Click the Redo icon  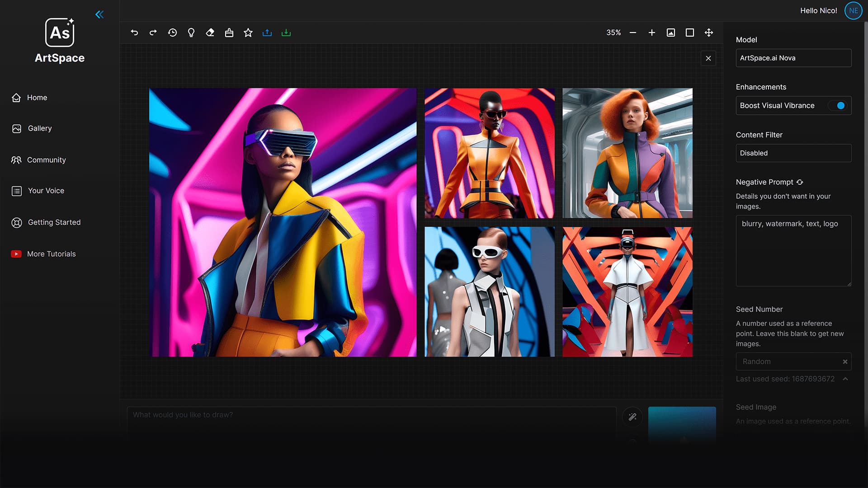153,33
